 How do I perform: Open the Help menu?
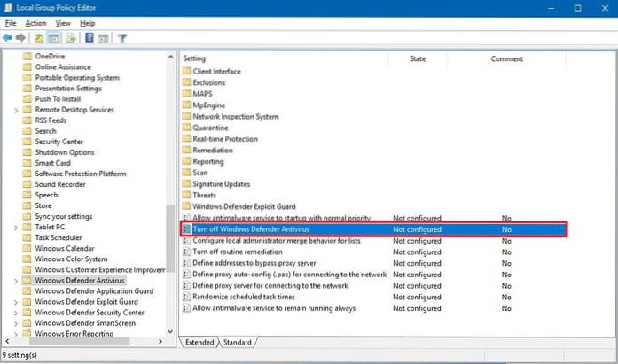pyautogui.click(x=88, y=23)
